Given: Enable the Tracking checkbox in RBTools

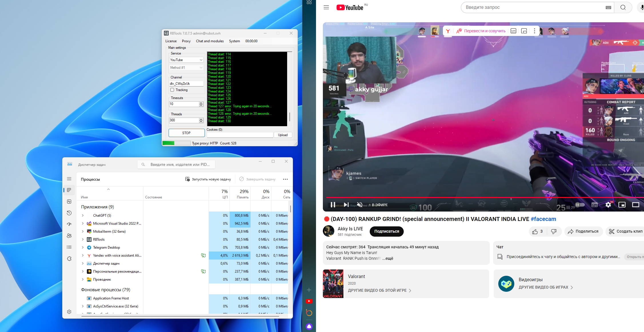Looking at the screenshot, I should (x=172, y=90).
